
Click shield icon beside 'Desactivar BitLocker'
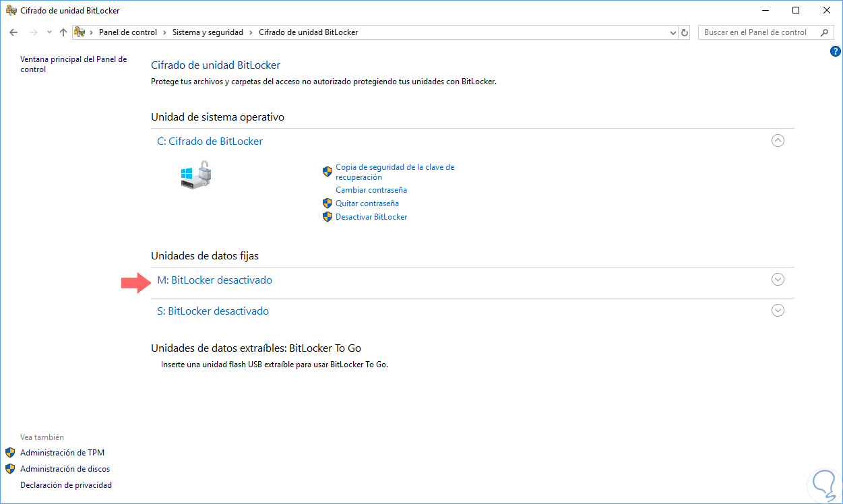tap(327, 217)
